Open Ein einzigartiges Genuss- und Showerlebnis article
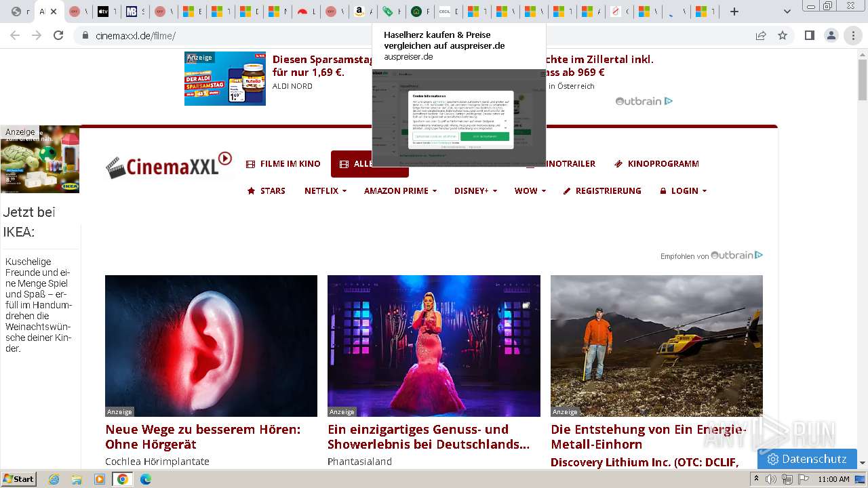The width and height of the screenshot is (868, 488). point(429,437)
